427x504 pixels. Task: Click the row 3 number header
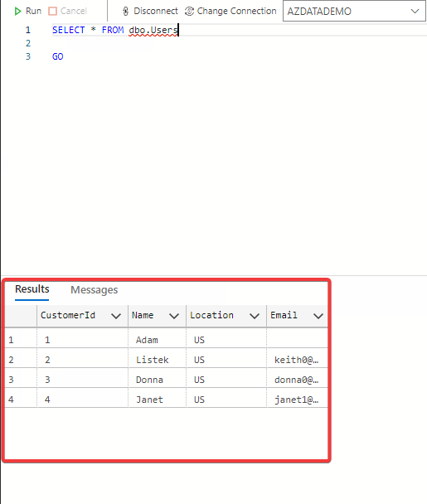point(21,380)
